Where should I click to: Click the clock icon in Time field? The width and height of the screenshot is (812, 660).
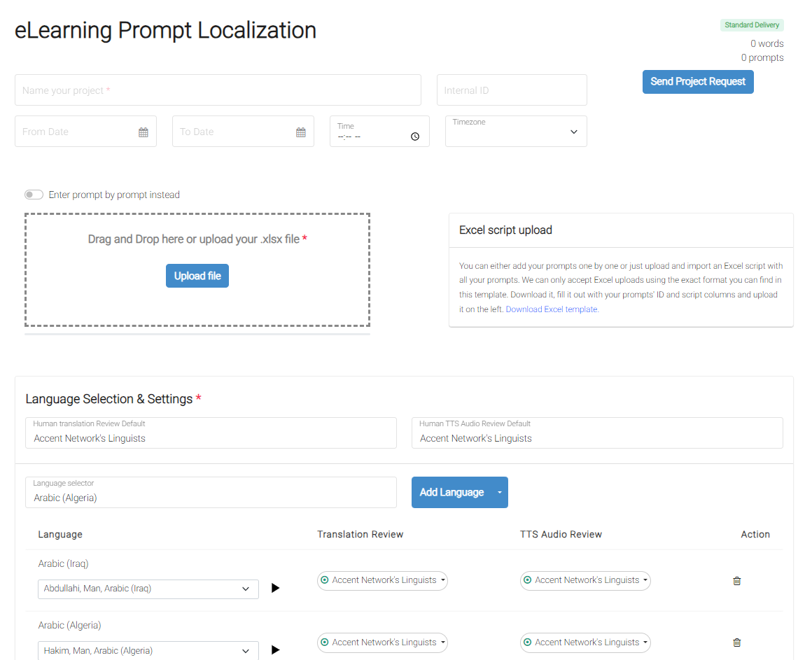point(415,136)
